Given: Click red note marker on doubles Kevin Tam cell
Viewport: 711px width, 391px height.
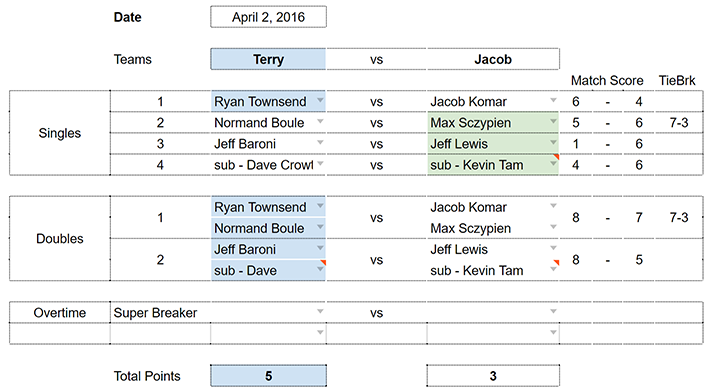Looking at the screenshot, I should (x=556, y=262).
